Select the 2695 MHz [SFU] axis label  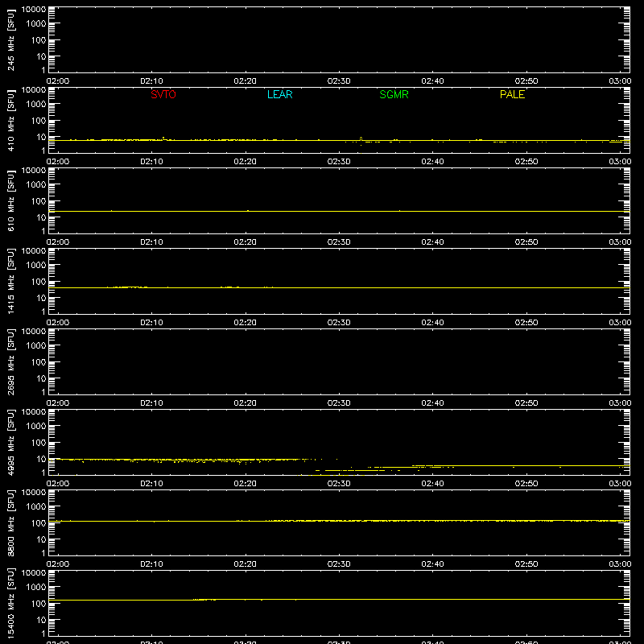pos(10,361)
